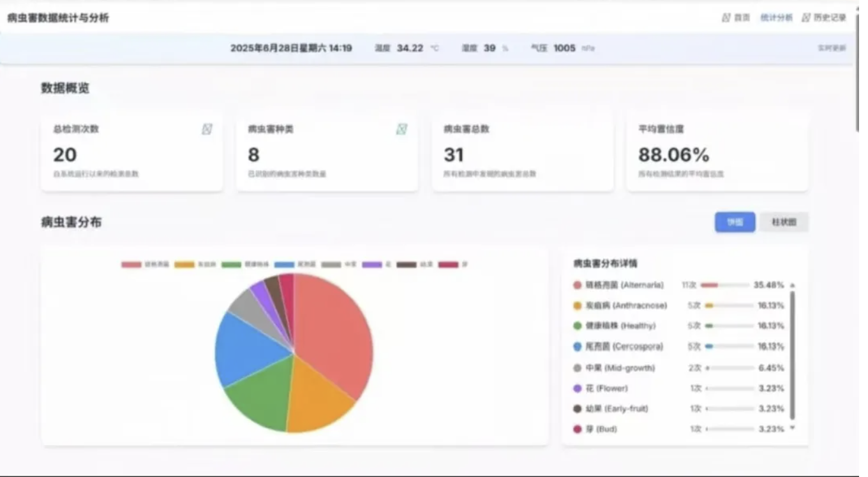Select the 柱状图 bar chart button

tap(784, 222)
